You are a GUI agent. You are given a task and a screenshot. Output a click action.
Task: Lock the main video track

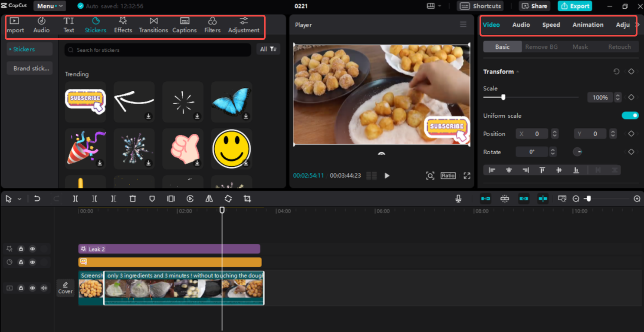tap(21, 288)
